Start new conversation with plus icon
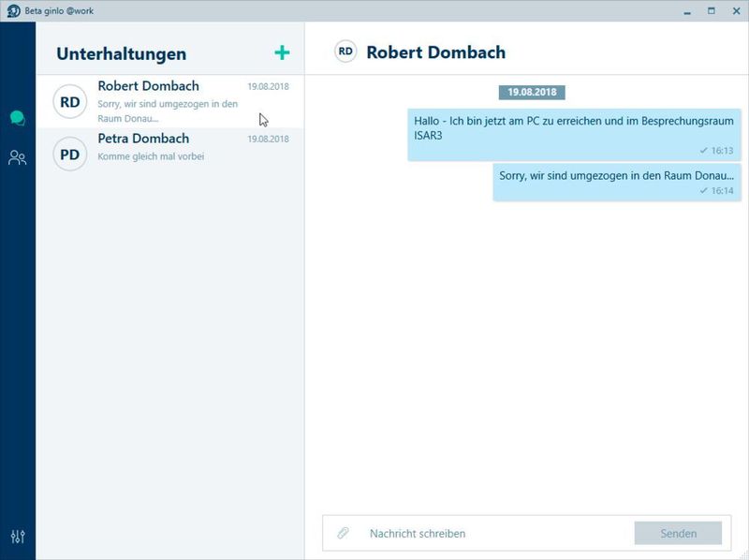Screen dimensions: 749x560 (281, 53)
